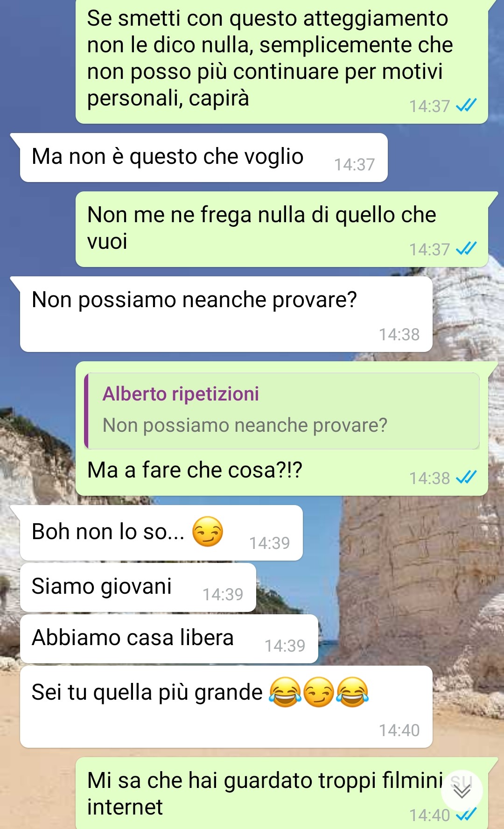Tap blue ticks on the top 14:37 message
This screenshot has height=829, width=504.
466,105
